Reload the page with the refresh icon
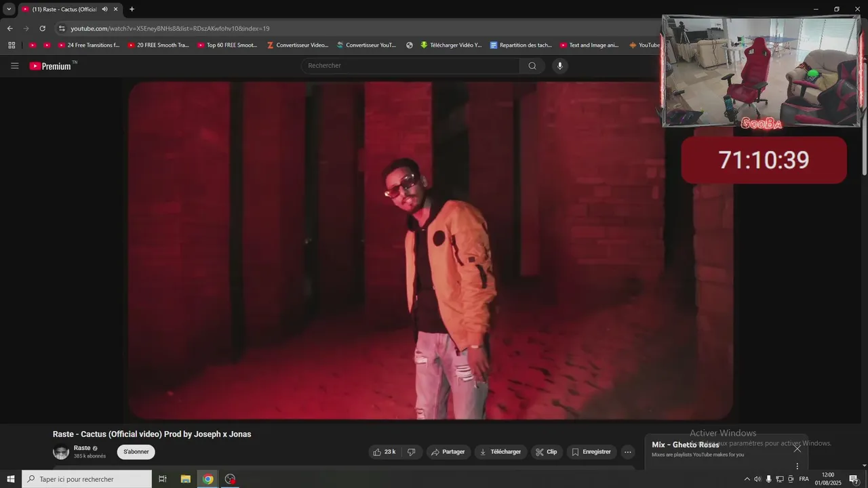Image resolution: width=868 pixels, height=488 pixels. pyautogui.click(x=42, y=28)
